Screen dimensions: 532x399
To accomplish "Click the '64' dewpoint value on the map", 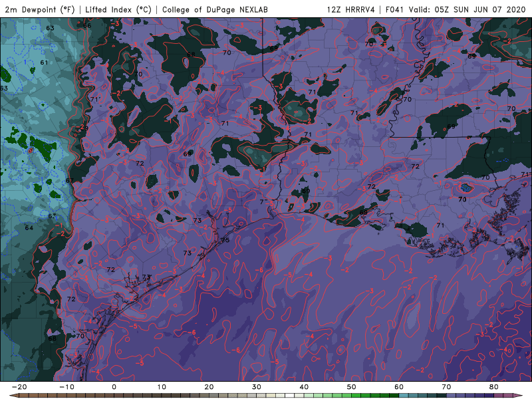I will tap(29, 227).
